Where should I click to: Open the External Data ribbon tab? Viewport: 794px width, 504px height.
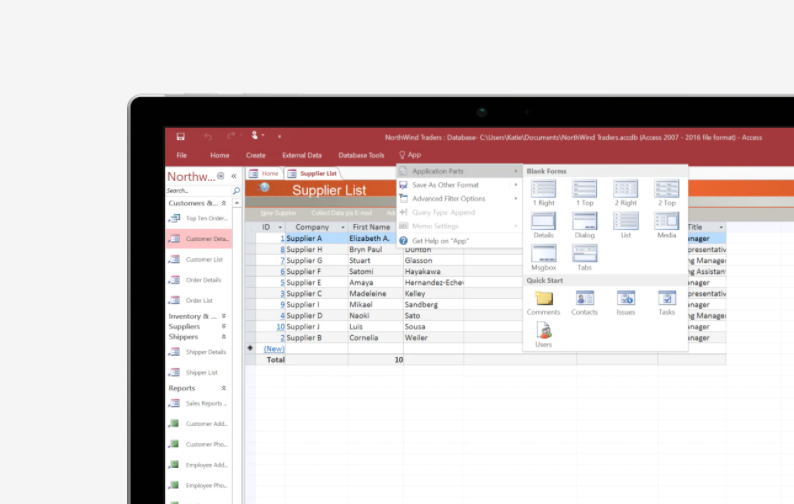[302, 155]
